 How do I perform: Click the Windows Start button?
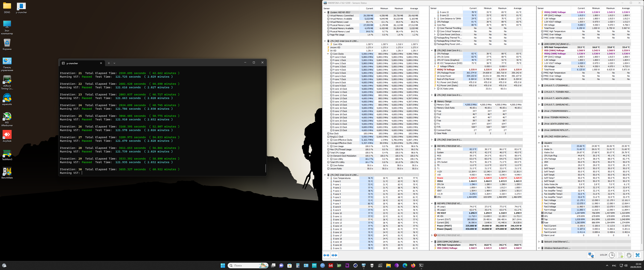point(223,265)
